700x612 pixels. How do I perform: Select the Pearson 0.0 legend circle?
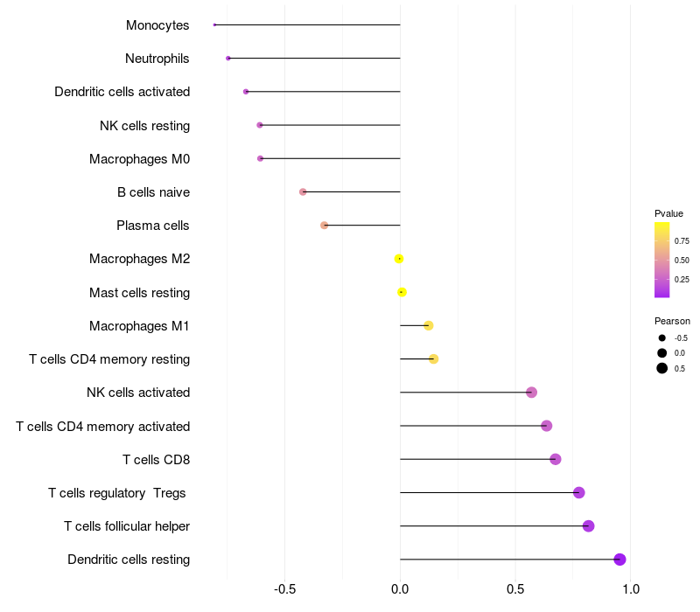pyautogui.click(x=662, y=353)
